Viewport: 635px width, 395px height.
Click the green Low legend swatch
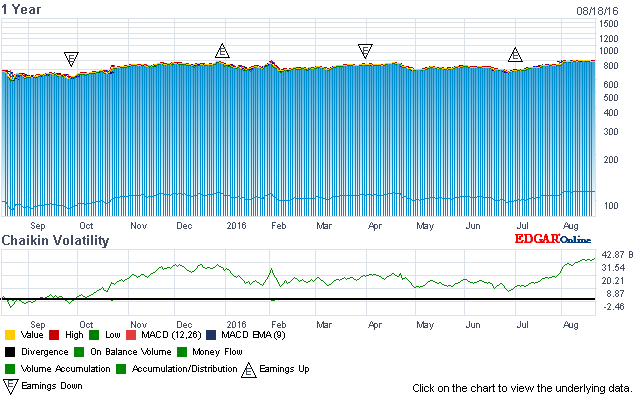tap(94, 335)
